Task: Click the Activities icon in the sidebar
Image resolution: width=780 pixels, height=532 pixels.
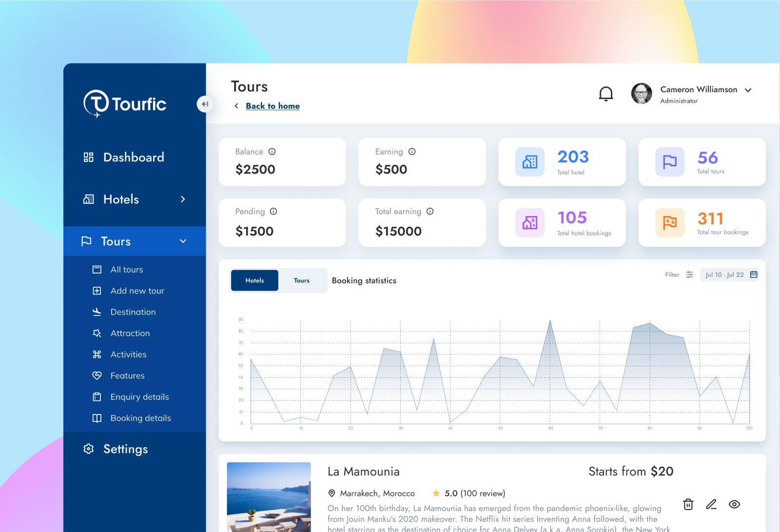Action: 97,354
